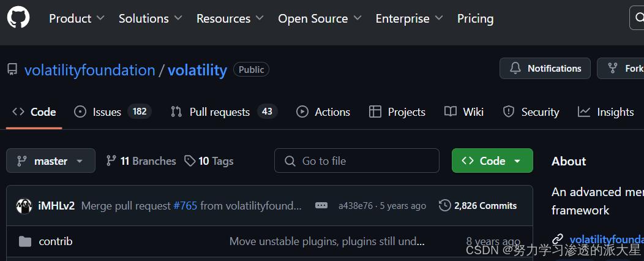
Task: Open the green Code dropdown button
Action: click(492, 161)
